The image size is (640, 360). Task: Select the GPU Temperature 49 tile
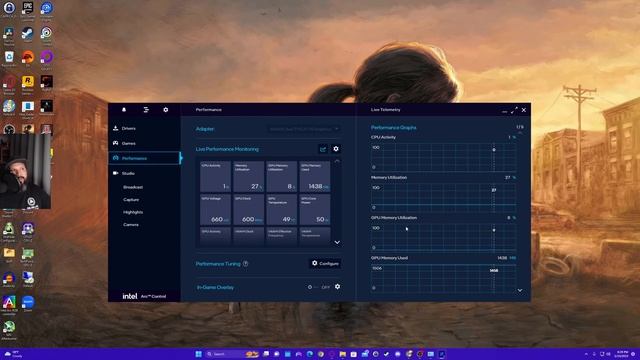[281, 209]
